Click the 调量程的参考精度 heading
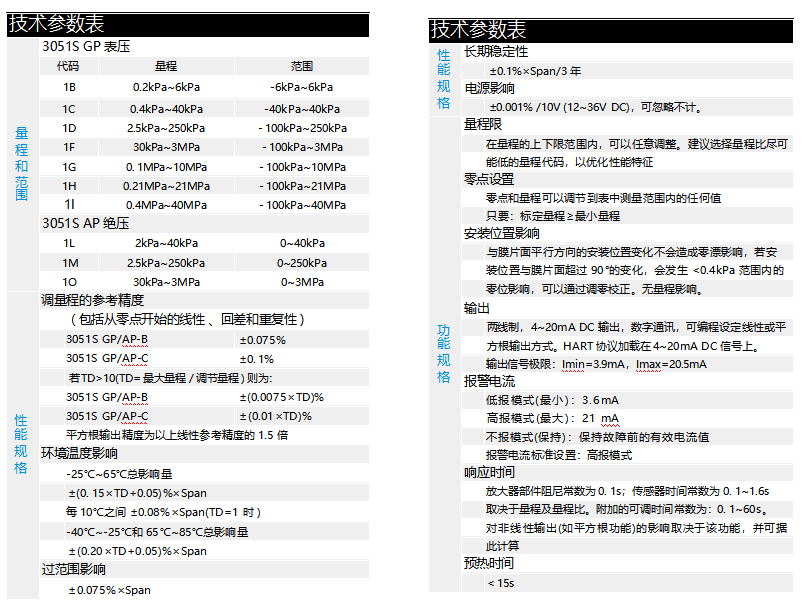Screen dimensions: 803x605 (x=92, y=300)
